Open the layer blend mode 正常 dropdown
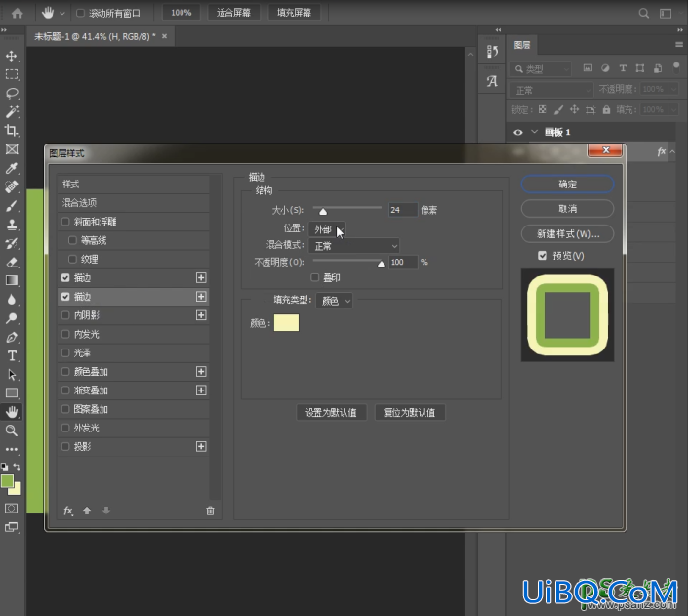This screenshot has height=616, width=688. pos(551,90)
